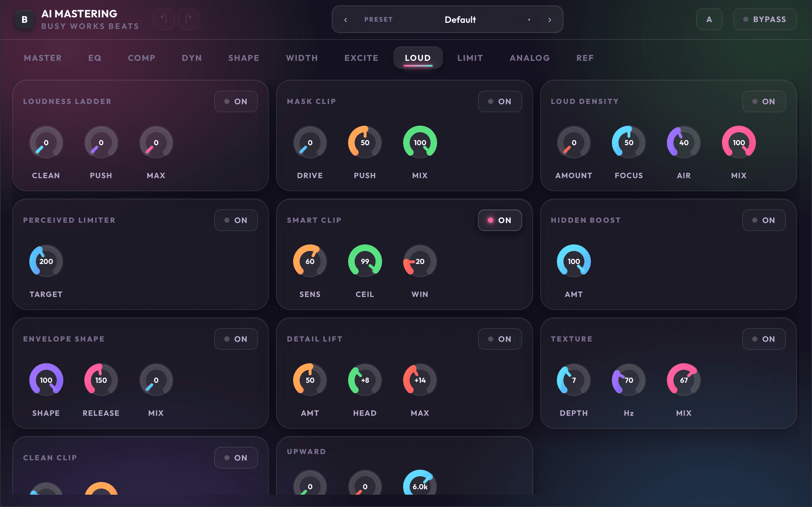Click Loud Density MIX knob

point(739,142)
